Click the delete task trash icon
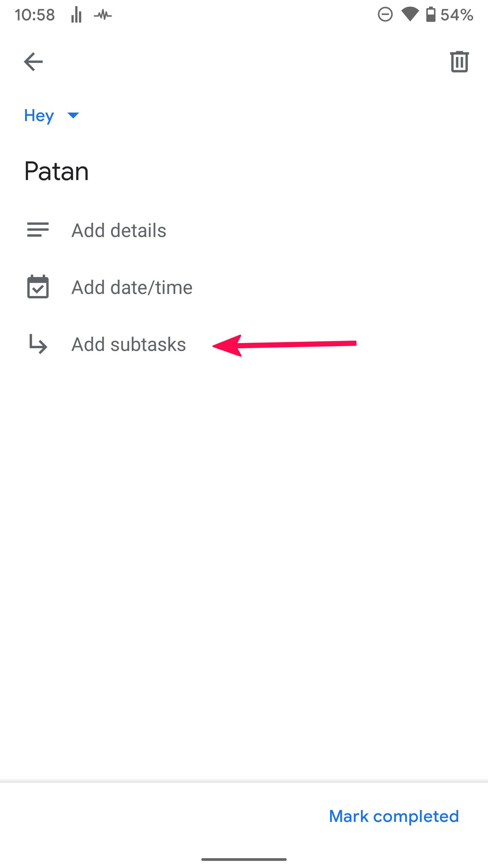The height and width of the screenshot is (868, 488). pyautogui.click(x=460, y=62)
